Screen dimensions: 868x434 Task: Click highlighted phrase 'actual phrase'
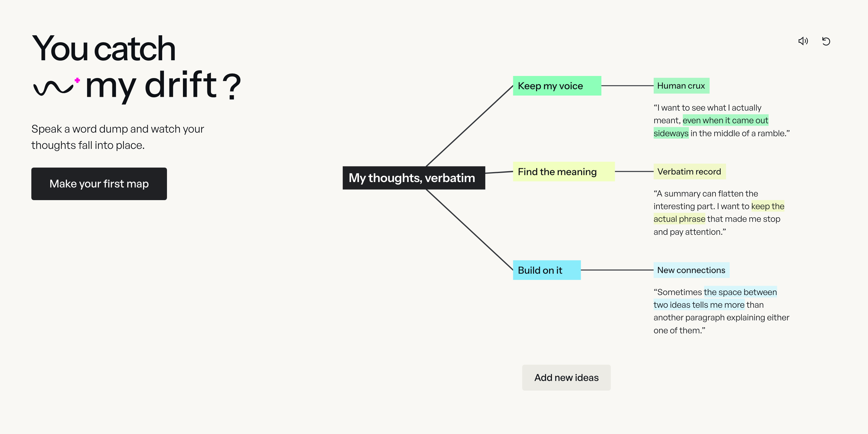pyautogui.click(x=679, y=219)
